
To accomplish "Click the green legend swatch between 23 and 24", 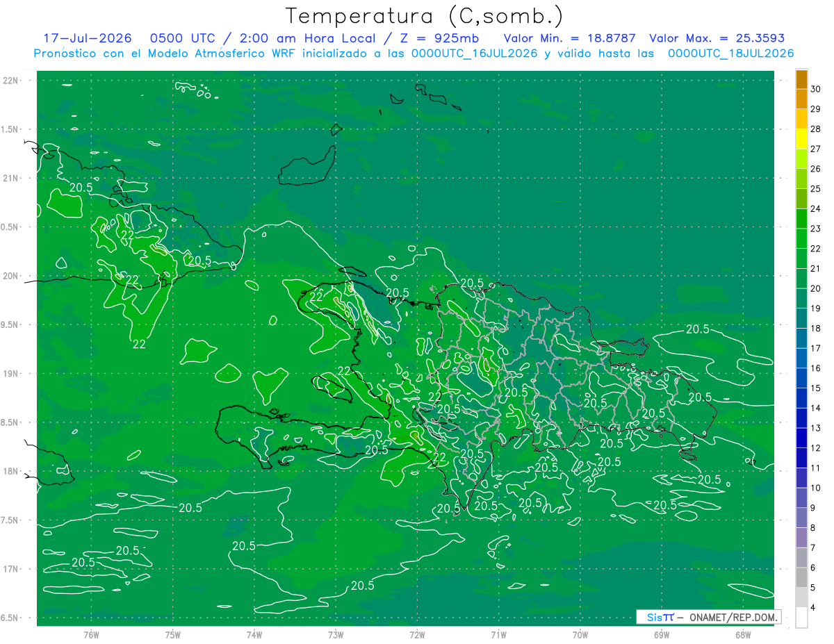I will point(801,219).
